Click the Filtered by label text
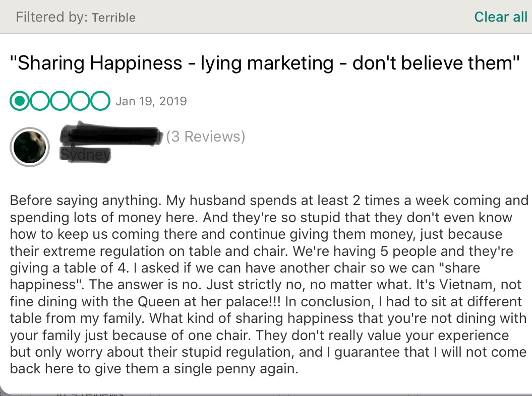 pyautogui.click(x=51, y=18)
